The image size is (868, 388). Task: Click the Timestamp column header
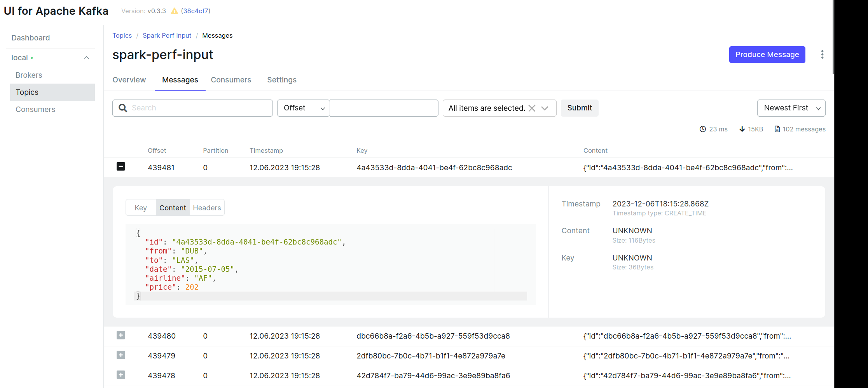pos(266,150)
